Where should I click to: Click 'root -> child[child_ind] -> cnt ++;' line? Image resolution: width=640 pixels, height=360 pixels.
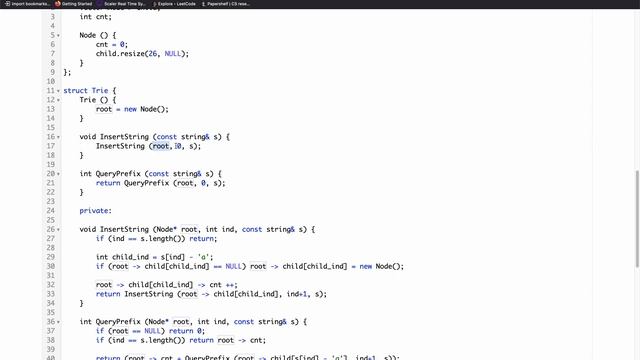click(x=167, y=285)
